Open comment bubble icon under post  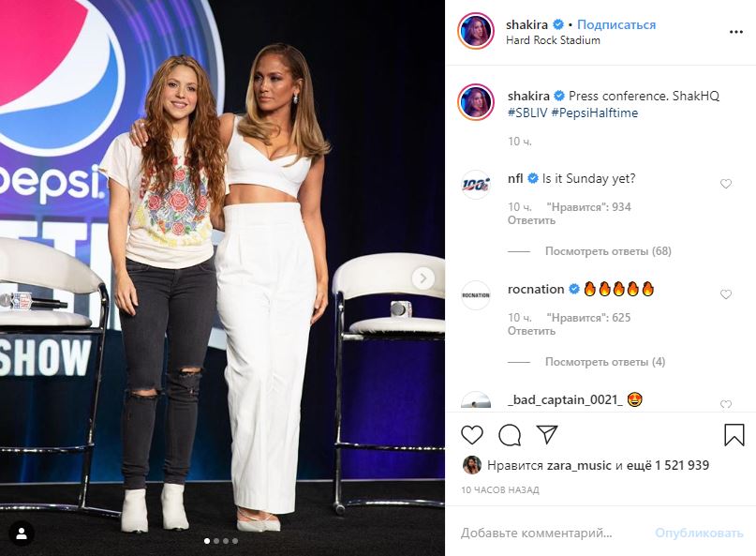pyautogui.click(x=510, y=435)
